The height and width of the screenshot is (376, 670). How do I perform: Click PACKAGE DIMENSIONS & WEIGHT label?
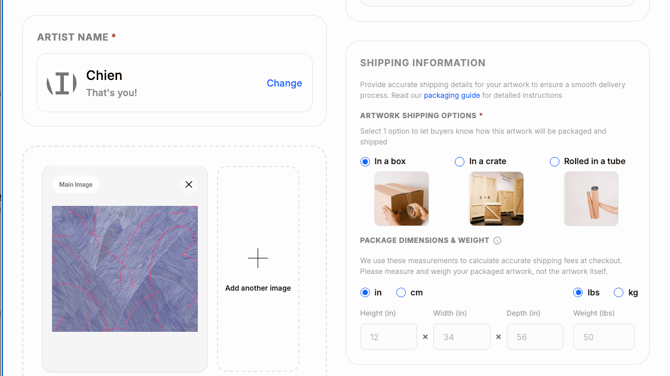[424, 240]
